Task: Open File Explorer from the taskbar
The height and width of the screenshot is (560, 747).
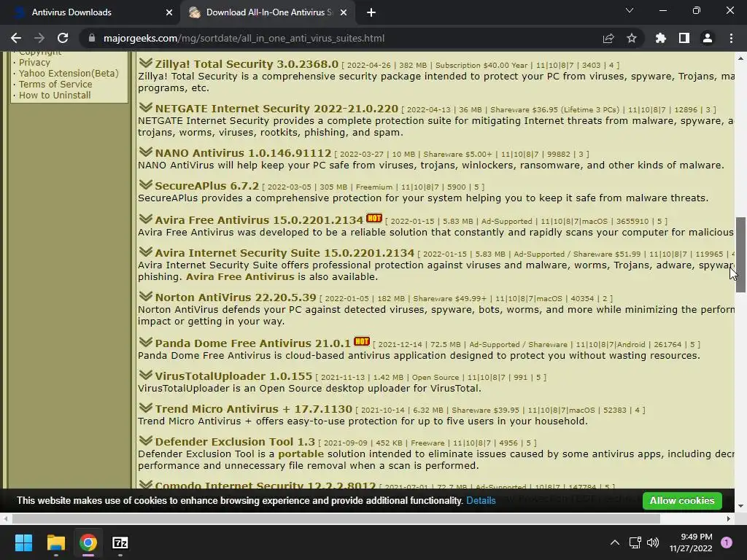Action: [x=55, y=542]
